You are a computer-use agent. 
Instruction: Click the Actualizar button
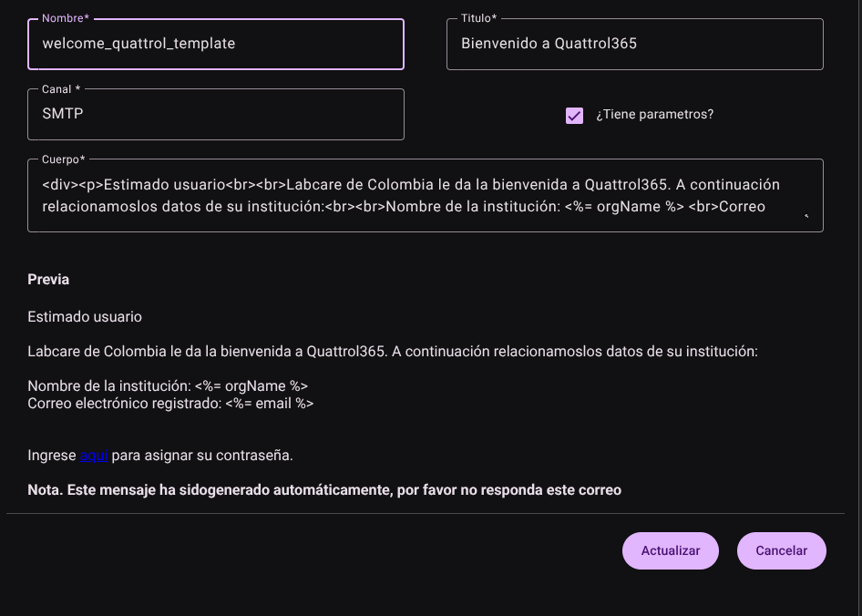pos(670,550)
